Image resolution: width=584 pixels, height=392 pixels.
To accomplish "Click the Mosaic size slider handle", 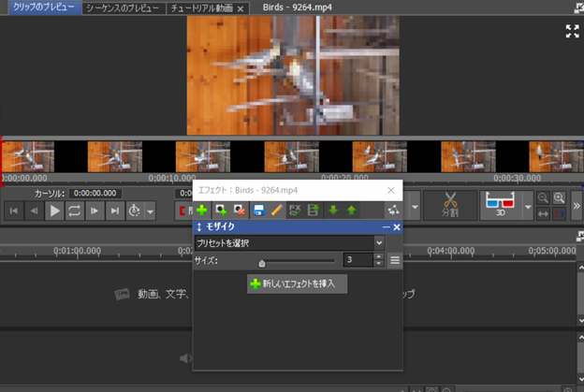I will [262, 263].
